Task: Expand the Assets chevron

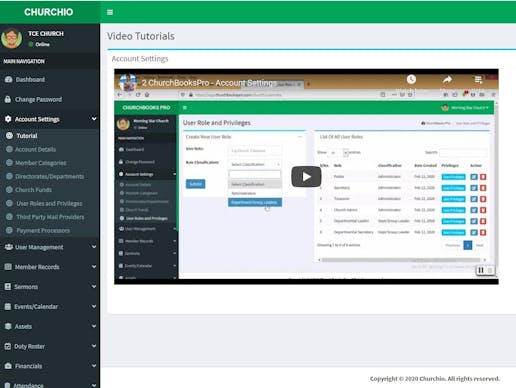Action: (x=94, y=326)
